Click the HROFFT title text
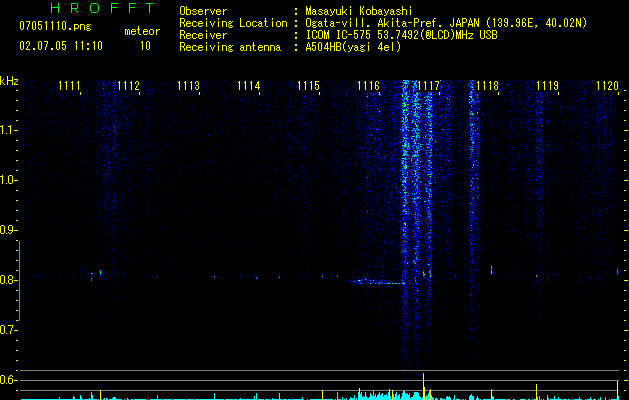The height and width of the screenshot is (400, 629). tap(103, 8)
